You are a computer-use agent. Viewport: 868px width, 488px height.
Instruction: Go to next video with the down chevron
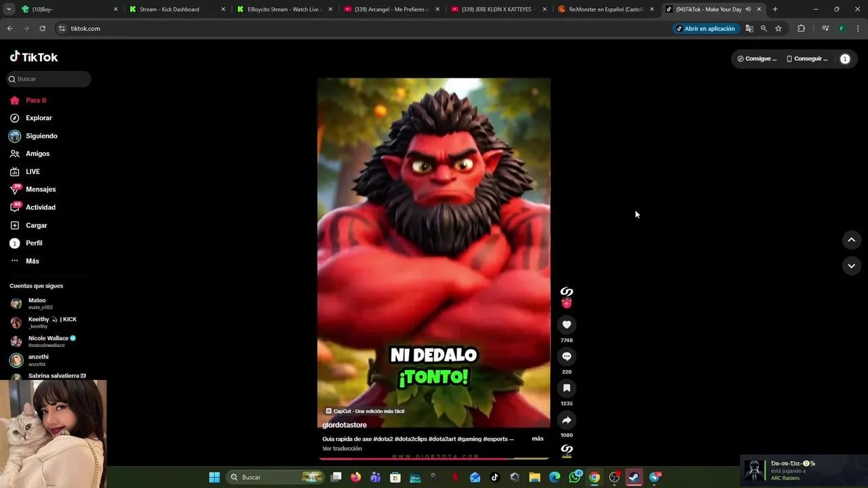(x=851, y=266)
